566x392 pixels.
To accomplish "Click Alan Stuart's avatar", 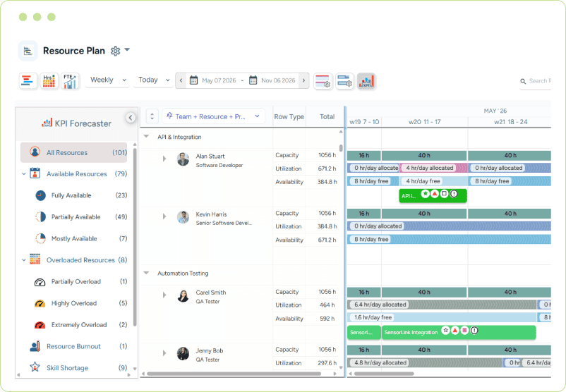I will [x=183, y=159].
